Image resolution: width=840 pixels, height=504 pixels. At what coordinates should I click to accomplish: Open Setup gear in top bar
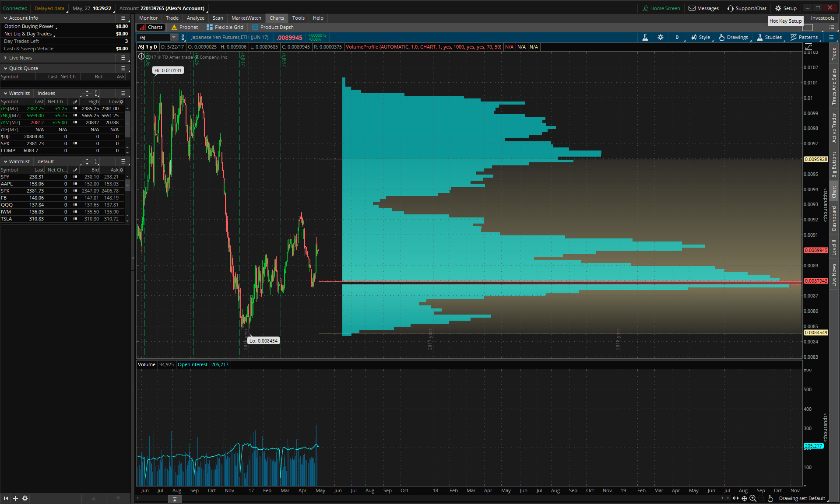pos(786,8)
